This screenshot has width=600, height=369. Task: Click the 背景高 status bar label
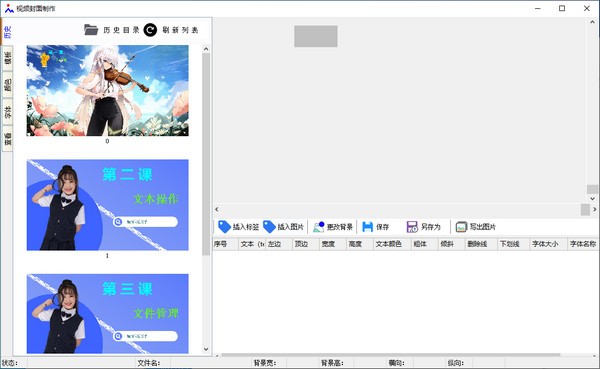(x=332, y=363)
